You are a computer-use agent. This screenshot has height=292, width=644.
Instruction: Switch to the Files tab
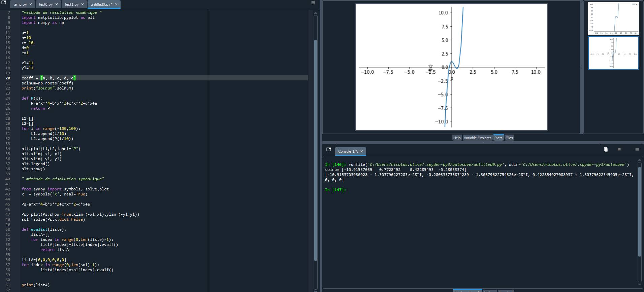[x=509, y=138]
